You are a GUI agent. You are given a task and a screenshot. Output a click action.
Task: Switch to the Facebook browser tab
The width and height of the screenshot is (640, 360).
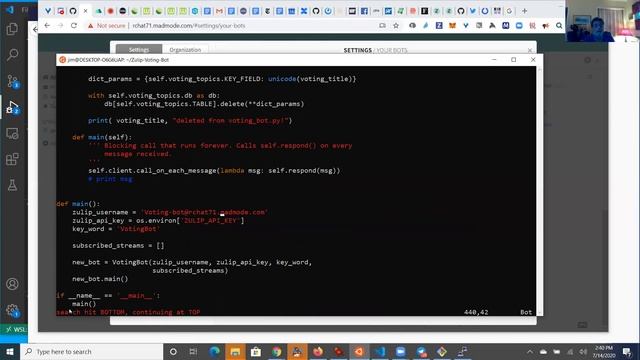pos(364,11)
